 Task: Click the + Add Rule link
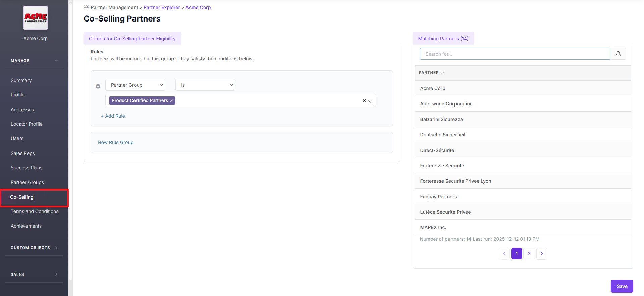click(x=113, y=116)
